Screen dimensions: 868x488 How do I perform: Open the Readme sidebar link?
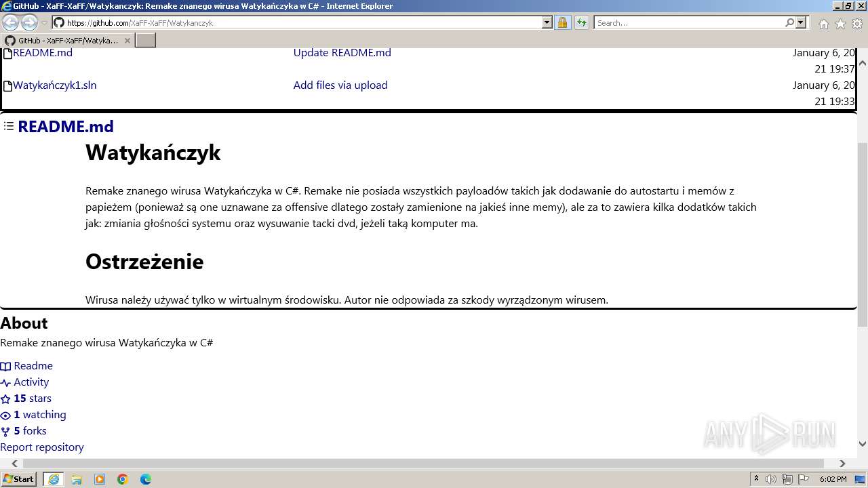coord(33,366)
